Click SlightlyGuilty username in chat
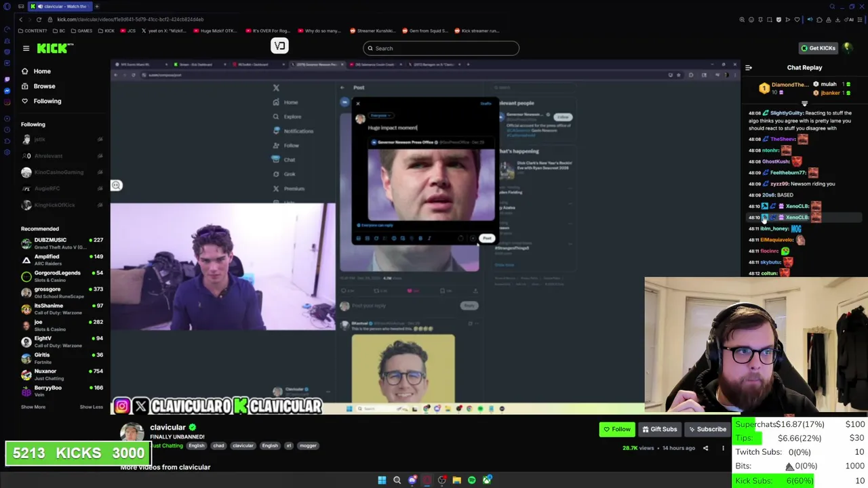 [787, 113]
